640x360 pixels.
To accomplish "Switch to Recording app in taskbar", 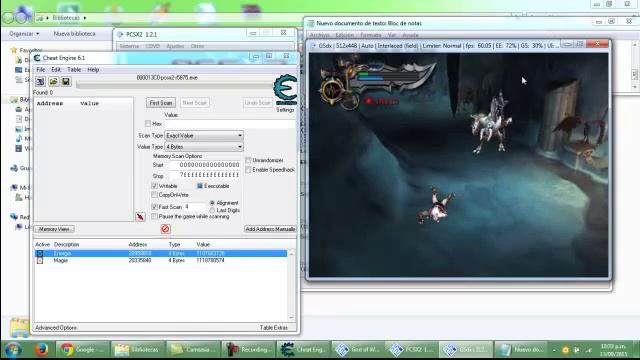I will pos(249,350).
